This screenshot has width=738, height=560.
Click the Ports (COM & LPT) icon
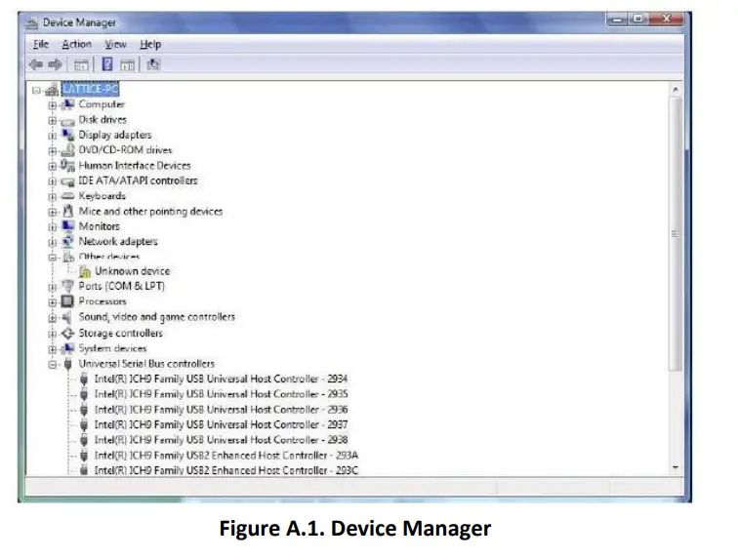pyautogui.click(x=67, y=286)
